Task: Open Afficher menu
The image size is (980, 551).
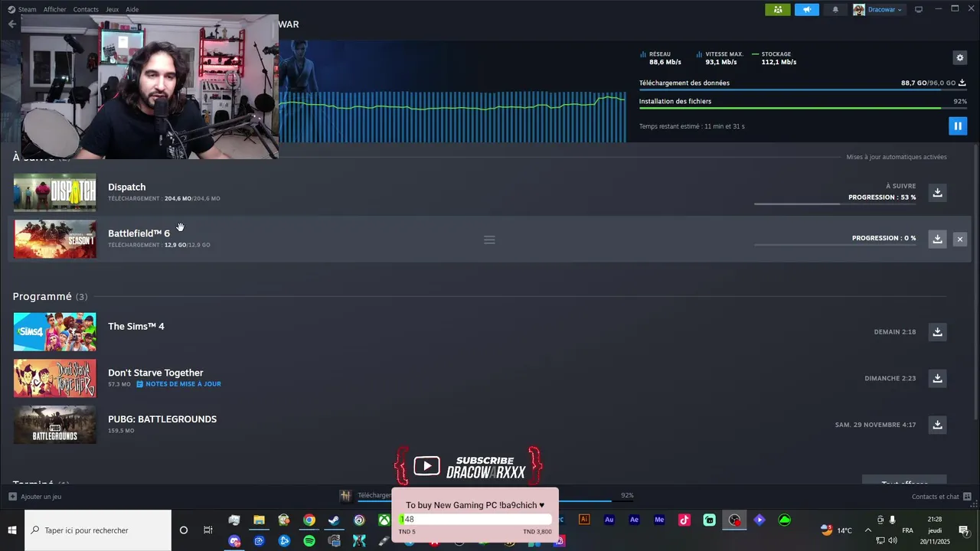Action: (54, 9)
